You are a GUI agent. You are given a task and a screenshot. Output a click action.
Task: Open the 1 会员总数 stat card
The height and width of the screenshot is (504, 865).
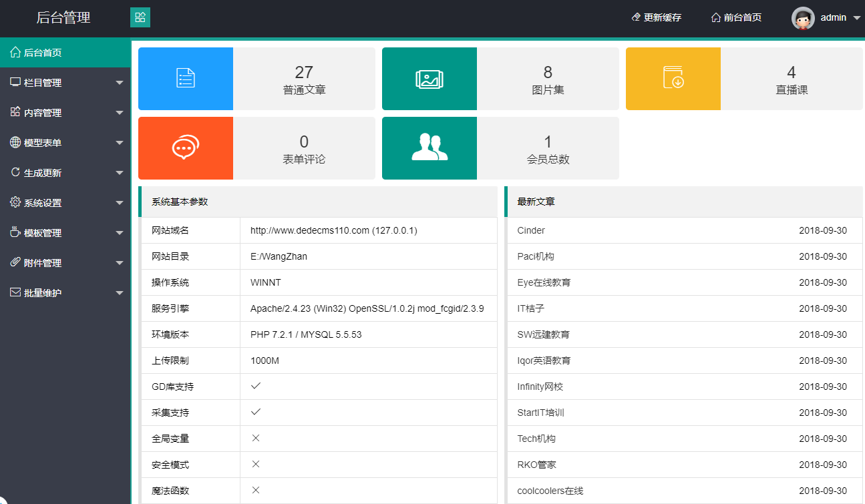[x=500, y=148]
